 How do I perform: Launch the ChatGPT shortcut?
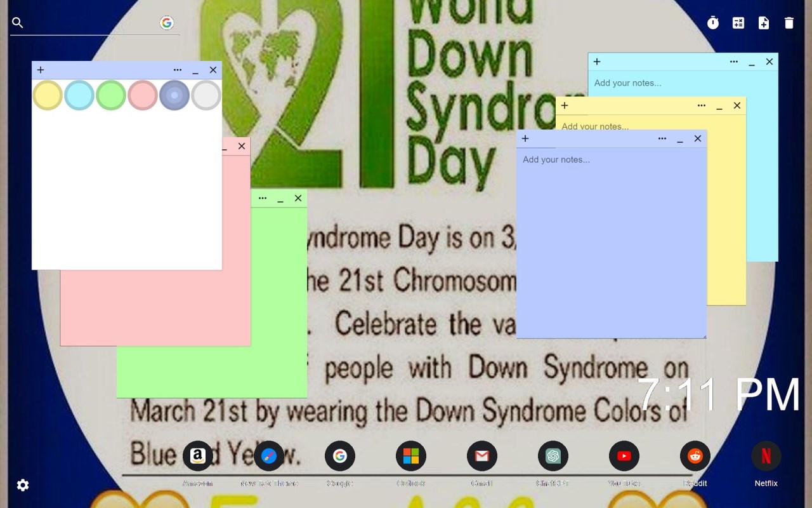click(553, 456)
